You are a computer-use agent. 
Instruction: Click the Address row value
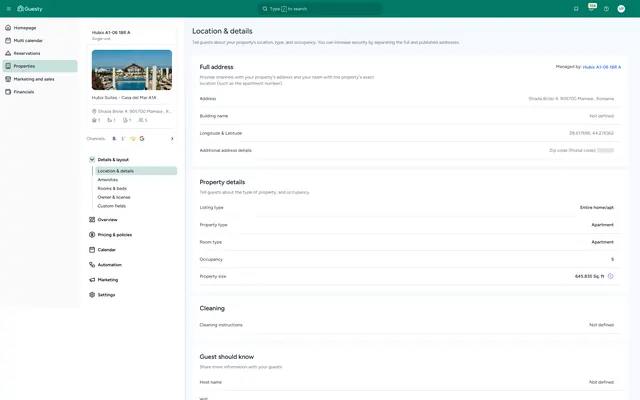[x=571, y=99]
